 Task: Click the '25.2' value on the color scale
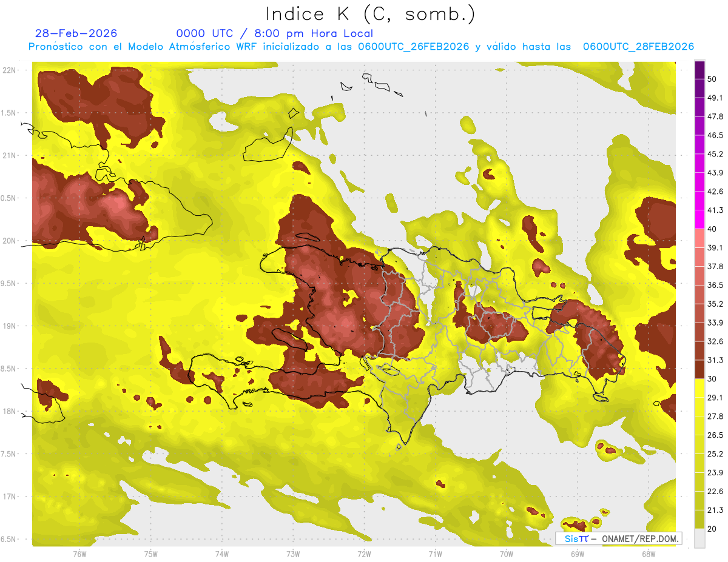click(715, 453)
